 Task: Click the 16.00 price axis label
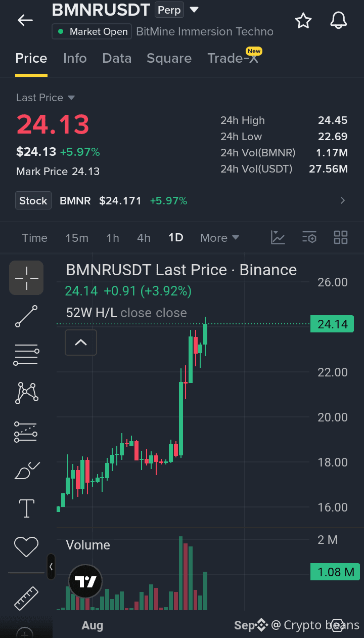tap(333, 507)
